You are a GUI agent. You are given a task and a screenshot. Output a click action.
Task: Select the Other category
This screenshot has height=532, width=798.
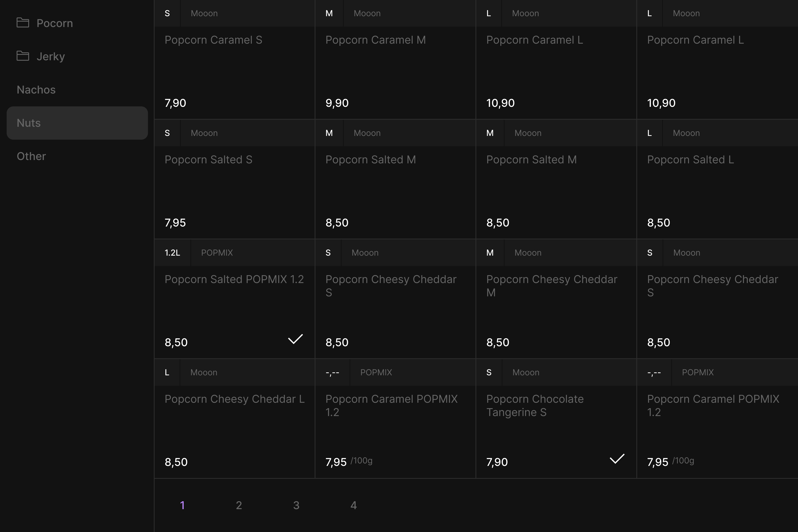(31, 156)
